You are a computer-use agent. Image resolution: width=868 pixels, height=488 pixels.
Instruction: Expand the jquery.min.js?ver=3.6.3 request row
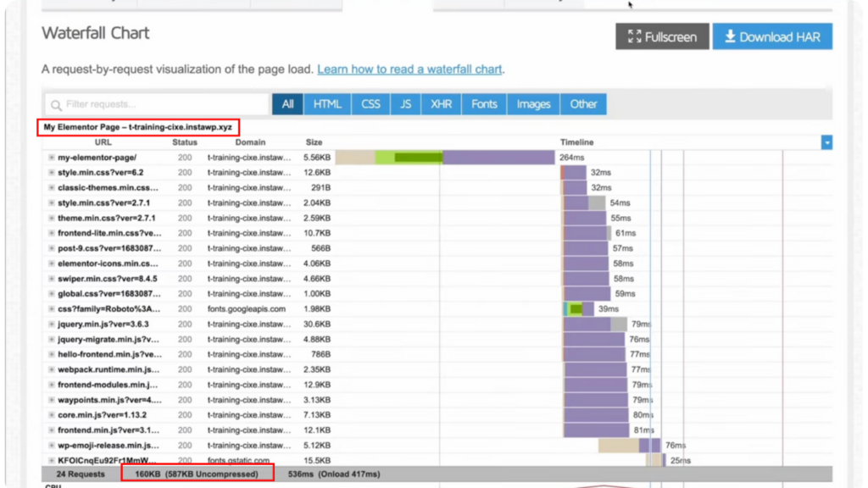[x=52, y=324]
